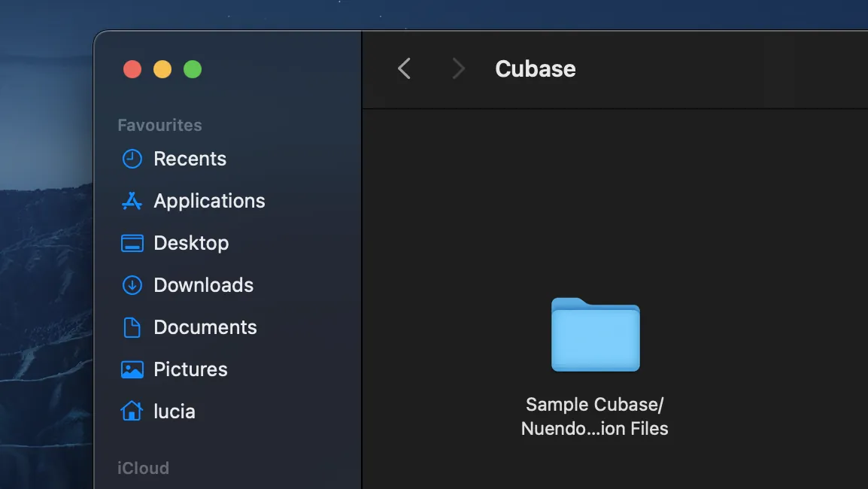The width and height of the screenshot is (868, 489).
Task: Open Applications in the sidebar
Action: 209,201
